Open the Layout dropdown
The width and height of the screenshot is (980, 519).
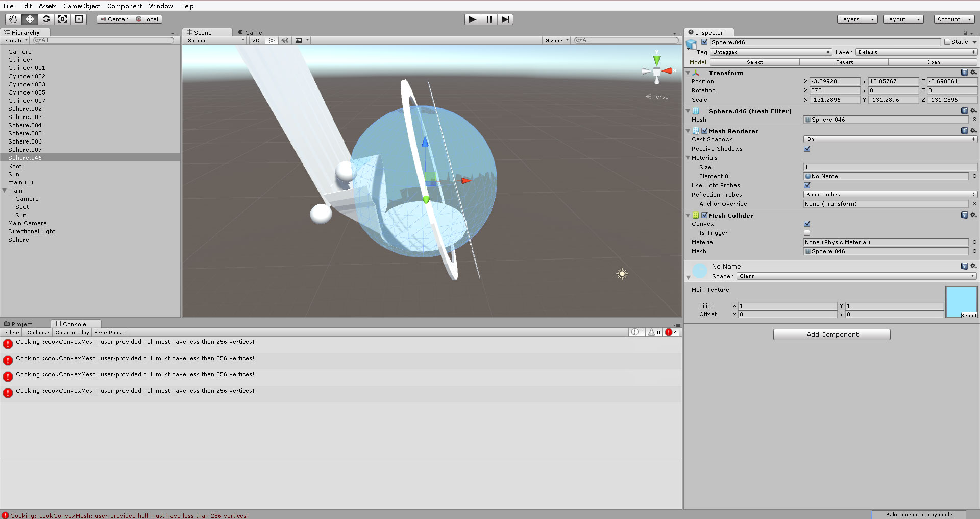(902, 19)
